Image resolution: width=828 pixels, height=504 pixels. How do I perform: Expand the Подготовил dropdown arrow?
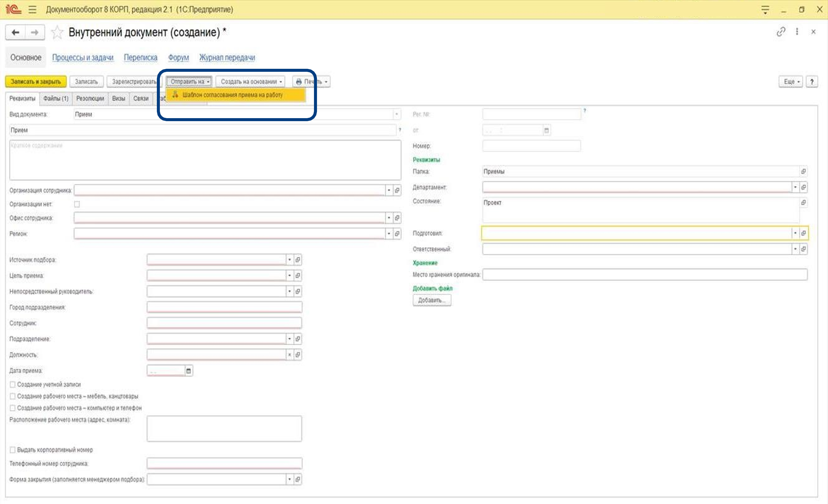click(x=795, y=233)
